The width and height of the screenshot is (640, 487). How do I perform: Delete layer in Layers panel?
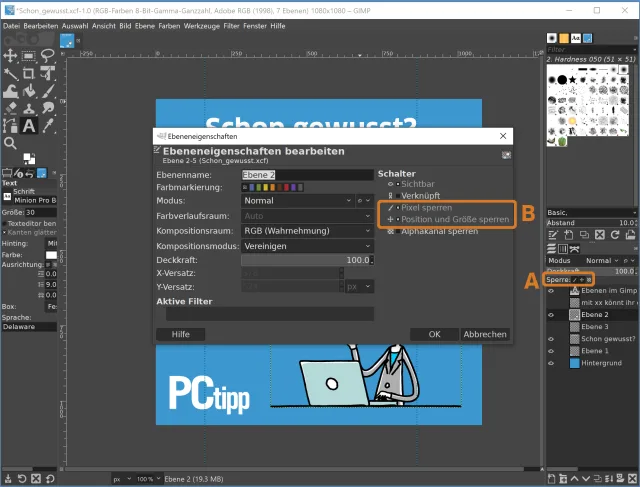pyautogui.click(x=633, y=478)
